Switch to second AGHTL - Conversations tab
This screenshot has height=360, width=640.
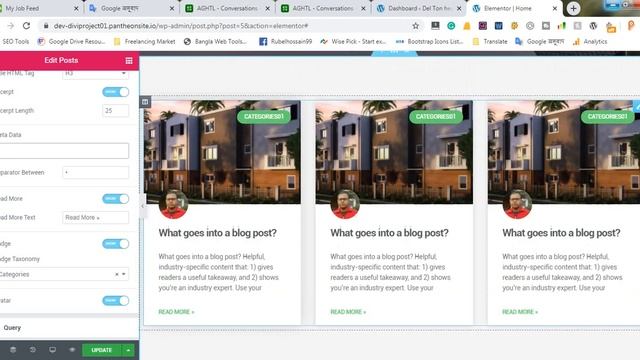[322, 8]
